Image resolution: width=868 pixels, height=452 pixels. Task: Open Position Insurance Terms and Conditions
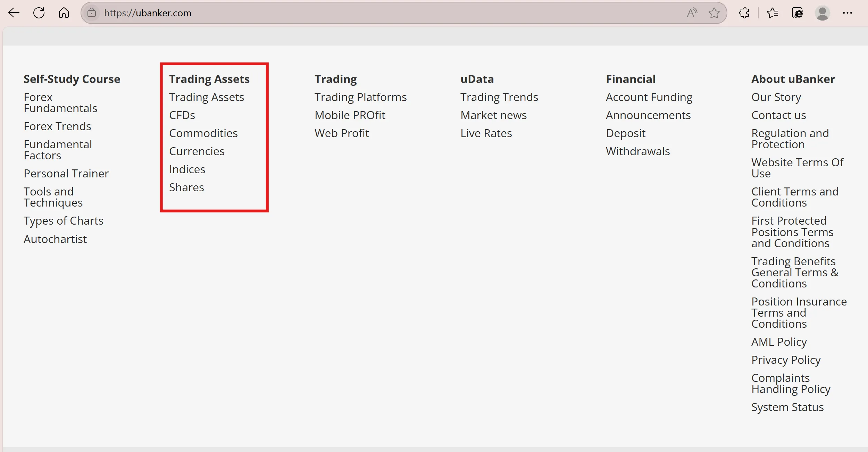799,313
